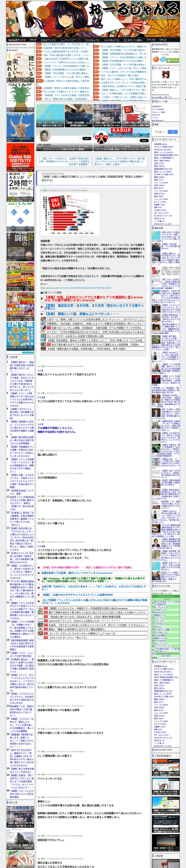Viewport: 186px width, 868px height.
Task: Open the map thumbnail 中国と台湾って中東みたい
Action: (x=50, y=115)
